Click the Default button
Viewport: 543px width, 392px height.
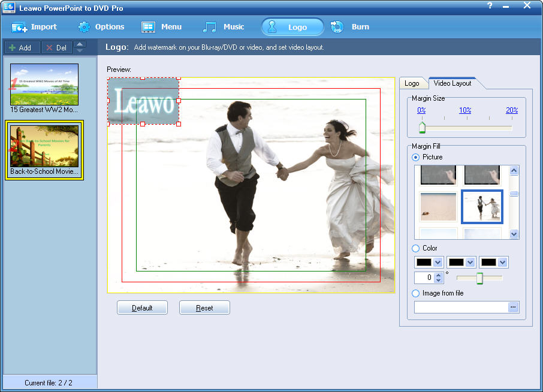(142, 308)
